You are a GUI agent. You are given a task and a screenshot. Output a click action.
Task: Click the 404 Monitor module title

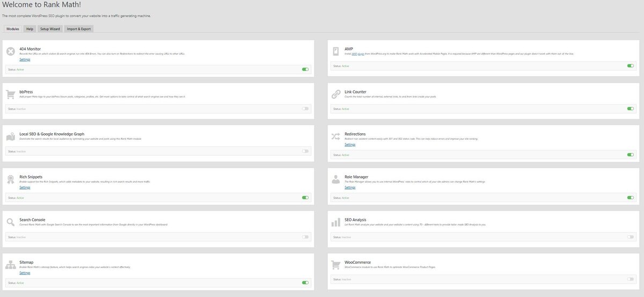pos(30,49)
